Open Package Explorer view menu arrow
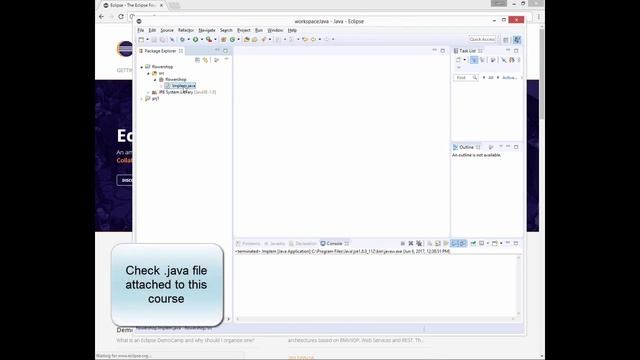Image resolution: width=640 pixels, height=360 pixels. pos(226,60)
